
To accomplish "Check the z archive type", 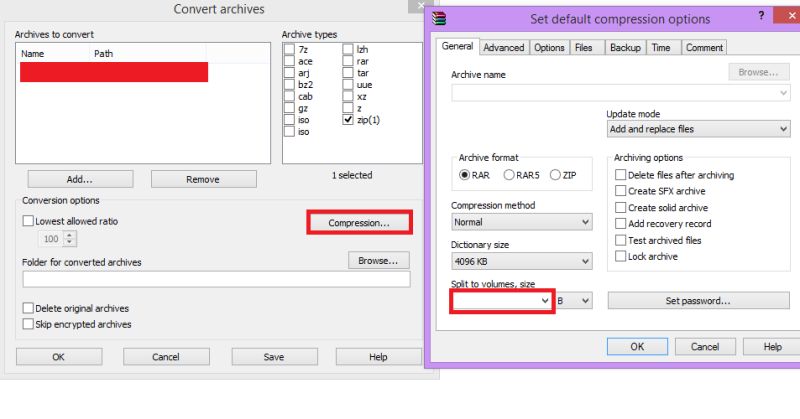I will (x=348, y=108).
